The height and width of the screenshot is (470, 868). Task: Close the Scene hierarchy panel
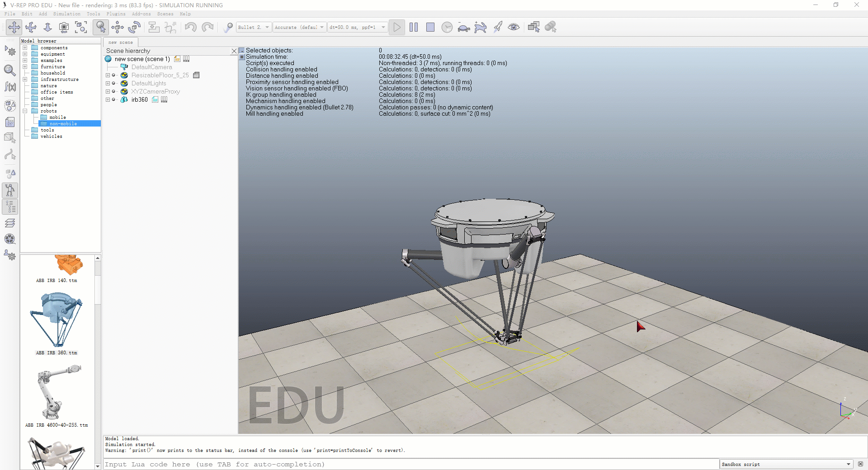point(234,51)
